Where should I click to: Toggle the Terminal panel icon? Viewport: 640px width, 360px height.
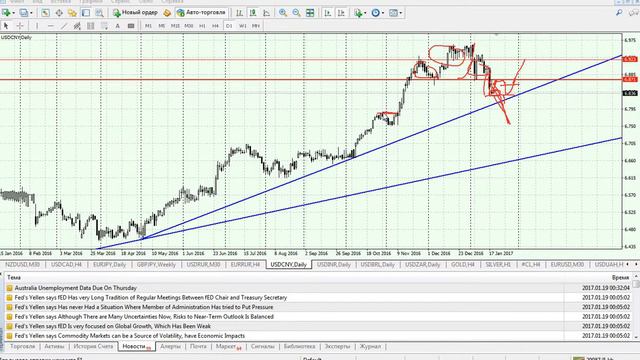tap(86, 13)
